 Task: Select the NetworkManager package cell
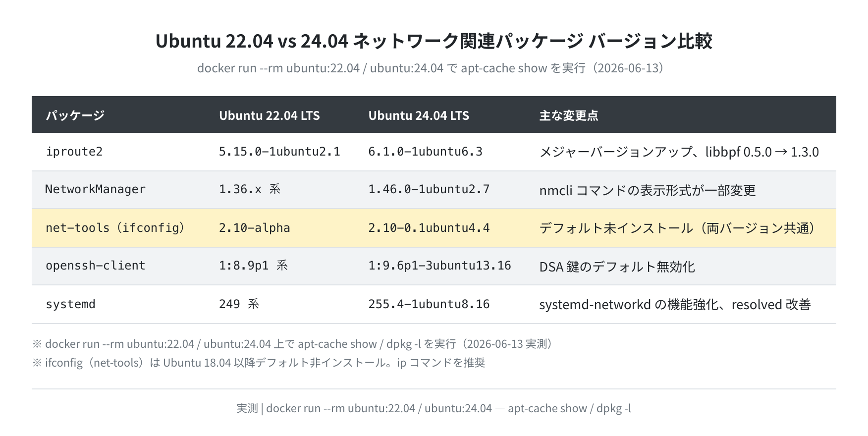tap(95, 189)
